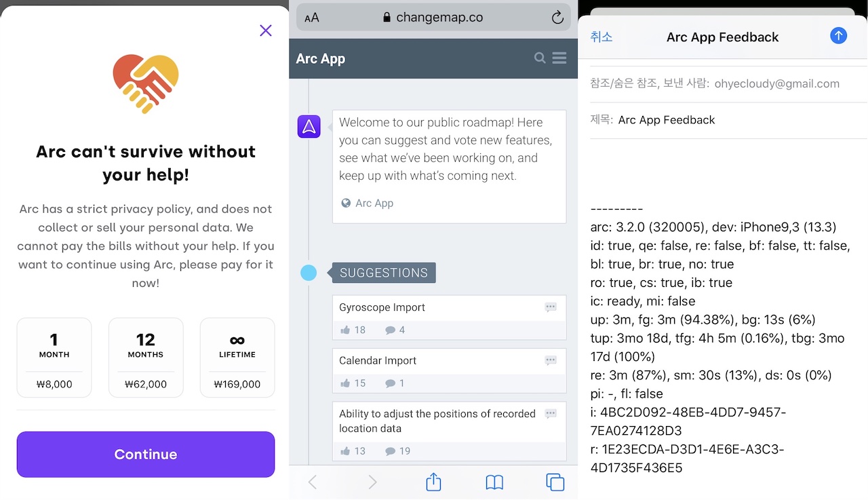Image resolution: width=868 pixels, height=500 pixels.
Task: Cancel the feedback email draft
Action: (x=601, y=37)
